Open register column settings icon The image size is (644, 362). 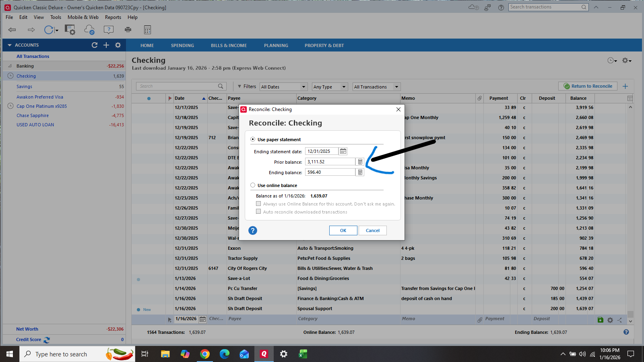[x=630, y=99]
